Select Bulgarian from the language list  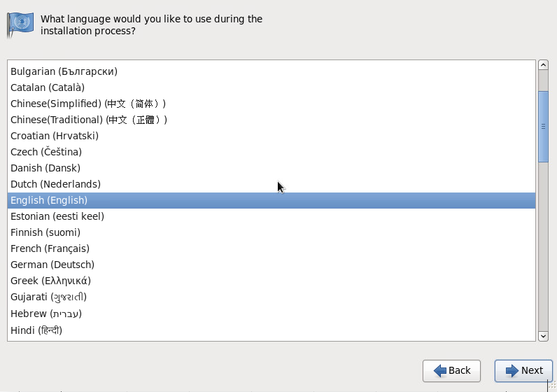click(272, 71)
